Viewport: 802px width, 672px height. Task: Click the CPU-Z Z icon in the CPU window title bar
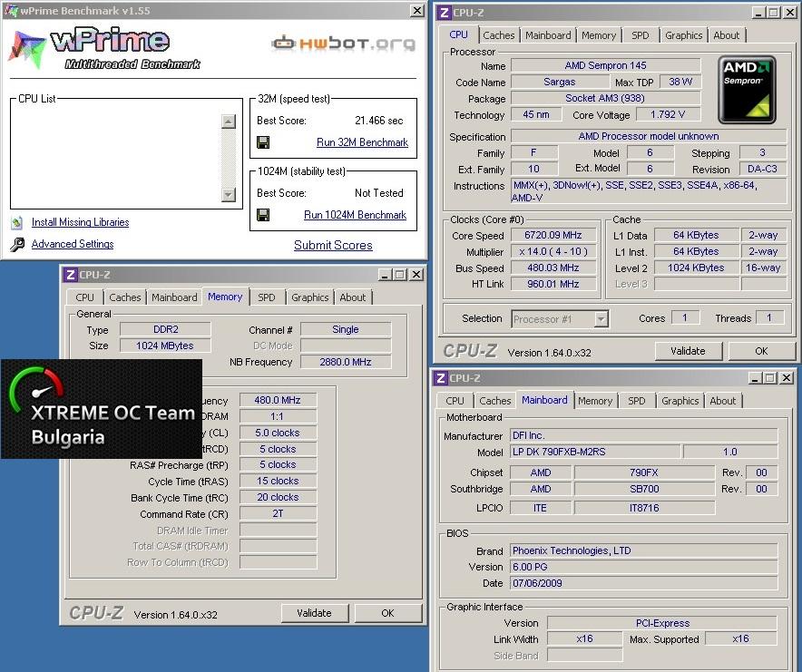[x=444, y=13]
